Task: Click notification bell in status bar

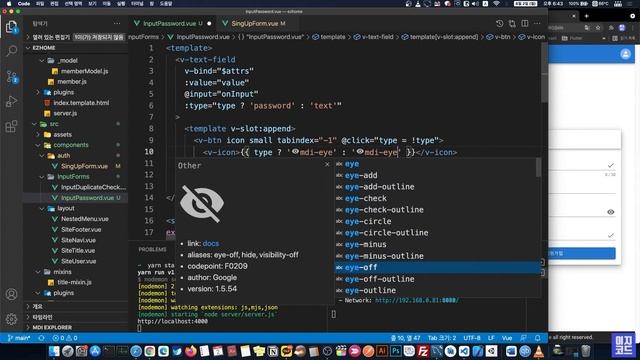Action: coord(538,338)
